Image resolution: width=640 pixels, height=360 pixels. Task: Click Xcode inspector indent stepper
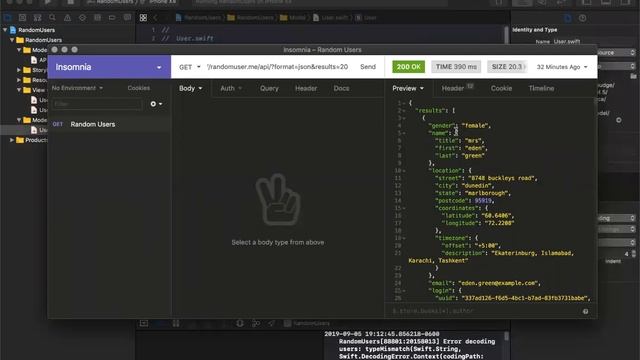(633, 254)
